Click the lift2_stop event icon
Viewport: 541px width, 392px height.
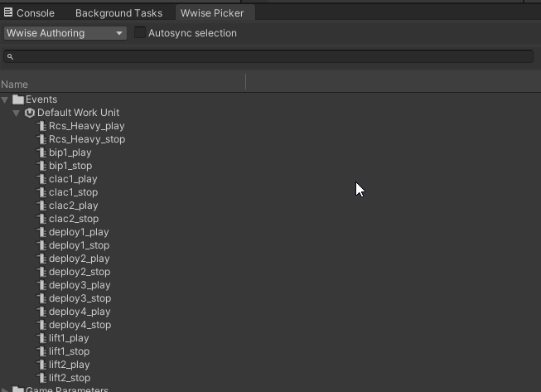point(41,378)
